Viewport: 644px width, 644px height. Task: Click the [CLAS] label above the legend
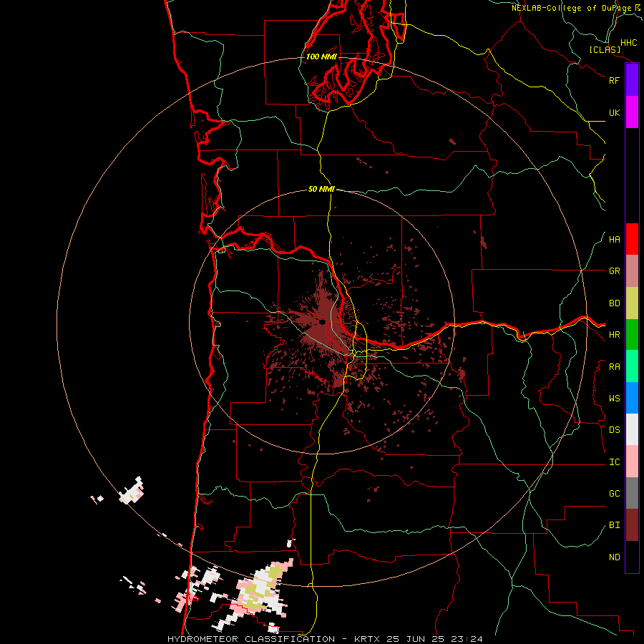tap(605, 49)
